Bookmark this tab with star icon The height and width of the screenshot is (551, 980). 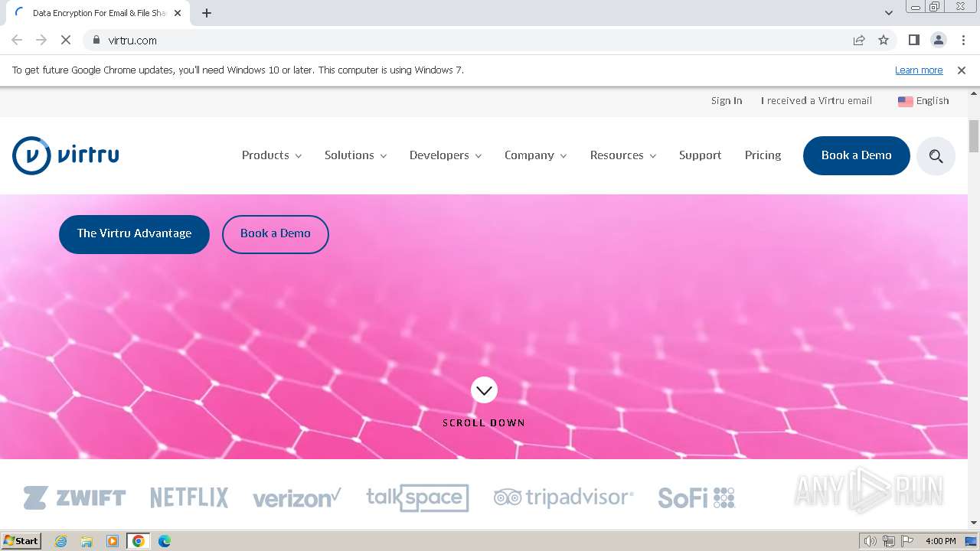coord(884,40)
